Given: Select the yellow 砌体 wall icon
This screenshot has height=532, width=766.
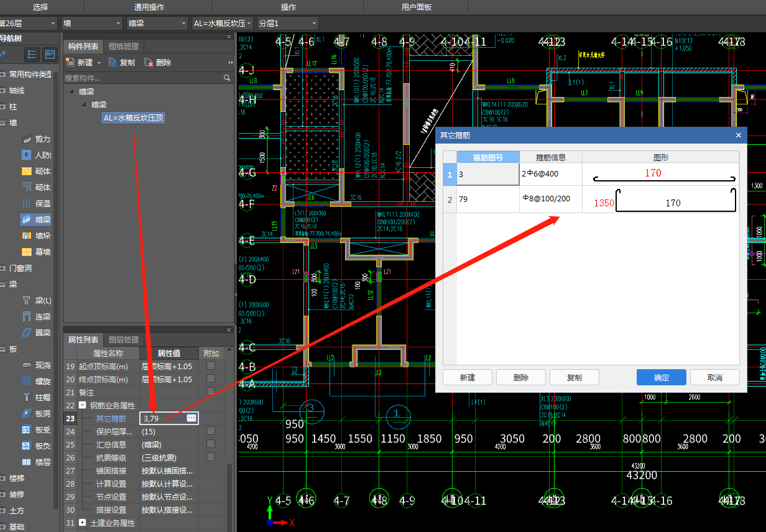Looking at the screenshot, I should [27, 171].
